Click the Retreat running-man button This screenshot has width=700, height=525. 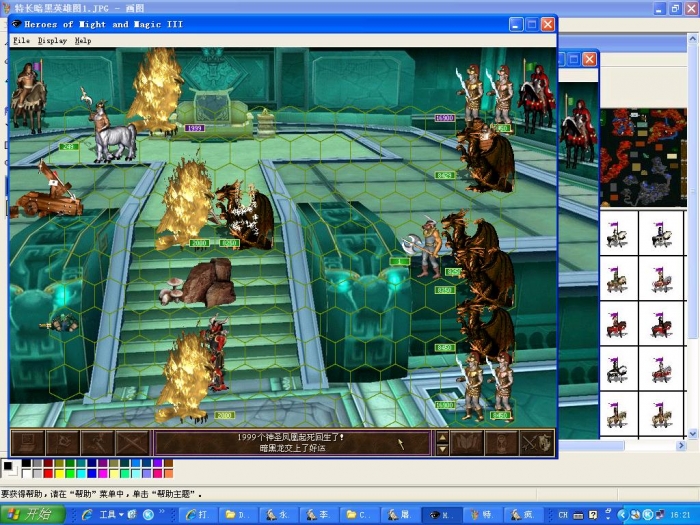click(98, 443)
